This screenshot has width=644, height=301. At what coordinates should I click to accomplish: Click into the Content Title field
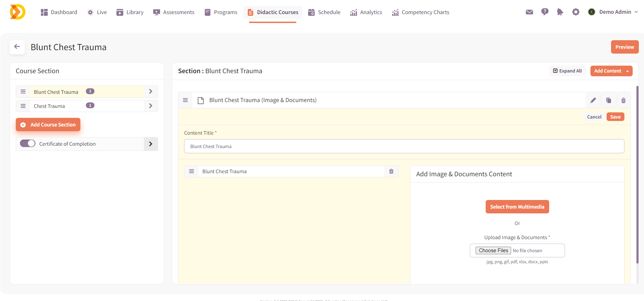pos(404,146)
